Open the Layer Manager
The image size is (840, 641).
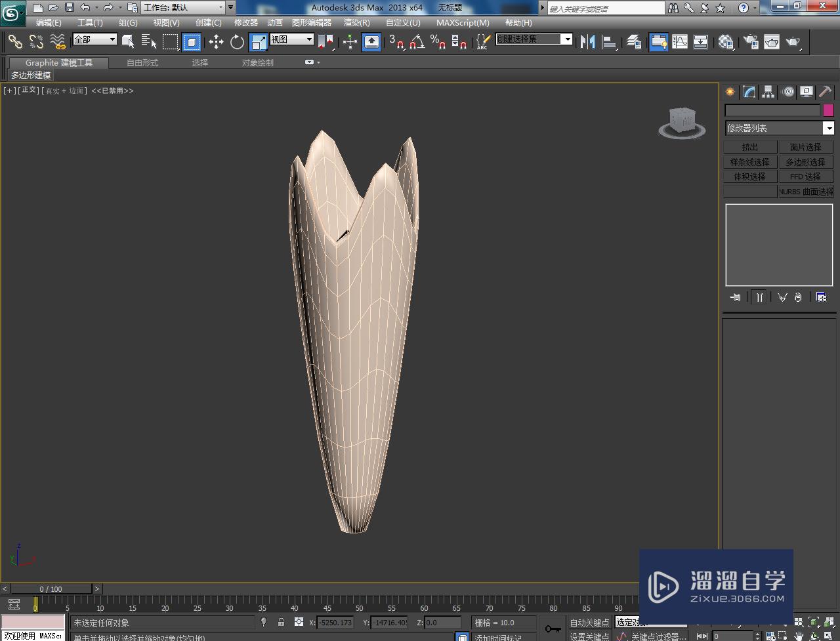click(634, 42)
